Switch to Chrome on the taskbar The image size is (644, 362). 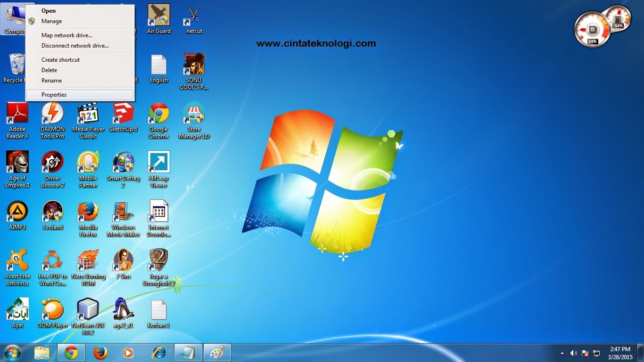[71, 353]
